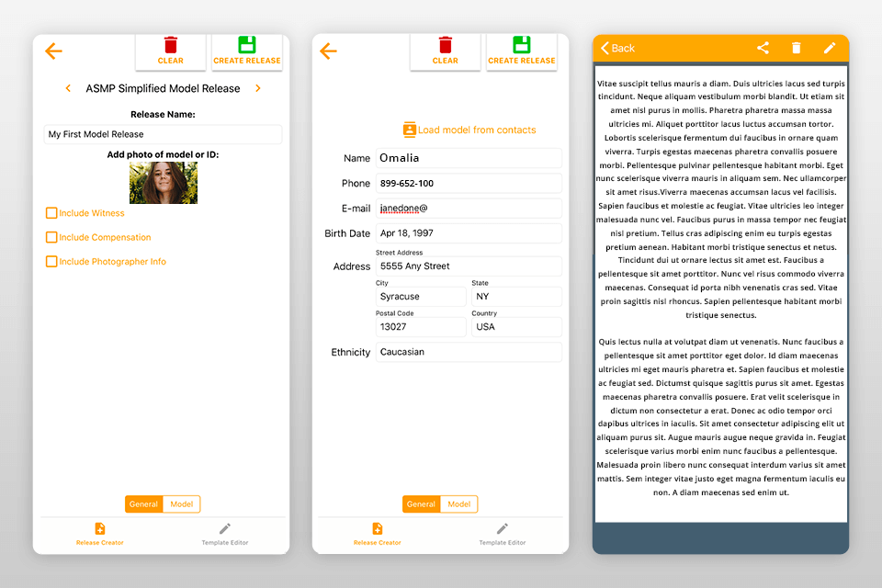This screenshot has height=588, width=882.
Task: Click the Load model from contacts link
Action: [x=477, y=130]
